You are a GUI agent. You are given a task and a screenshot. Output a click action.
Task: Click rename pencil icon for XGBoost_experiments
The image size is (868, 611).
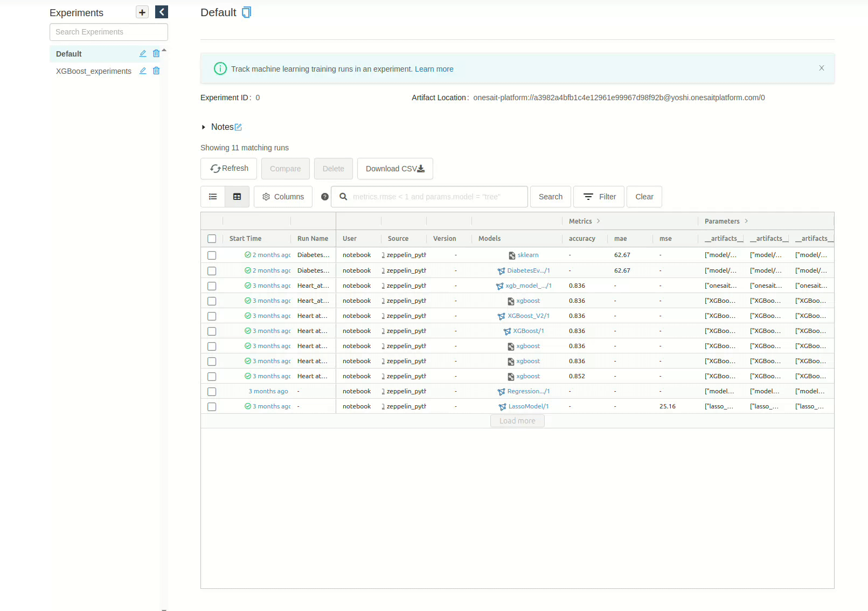[143, 71]
